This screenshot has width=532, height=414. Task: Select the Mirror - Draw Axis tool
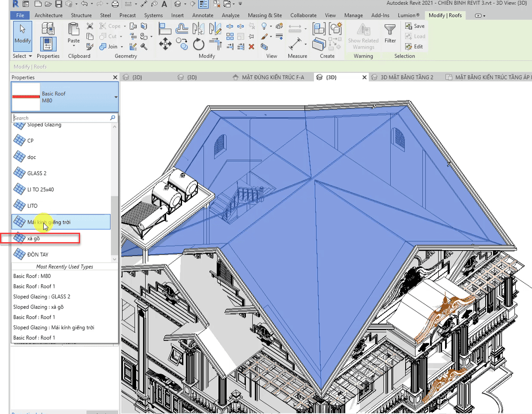[215, 29]
